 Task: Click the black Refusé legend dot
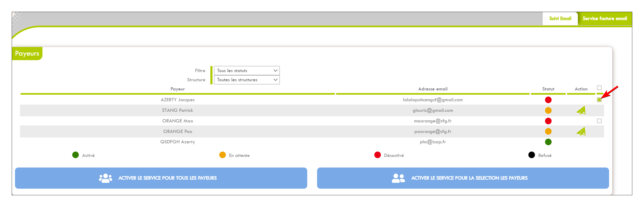(531, 155)
